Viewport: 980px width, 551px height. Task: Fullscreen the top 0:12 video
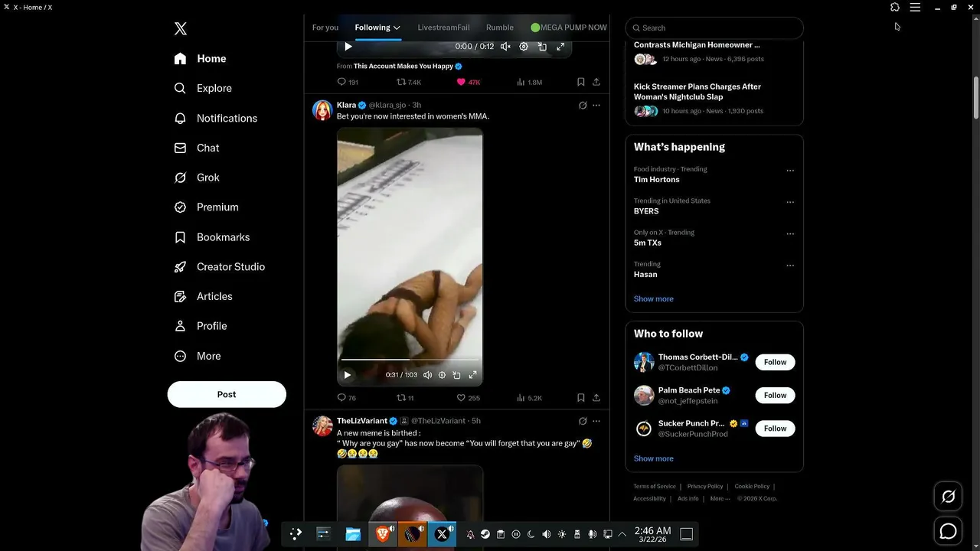click(560, 47)
